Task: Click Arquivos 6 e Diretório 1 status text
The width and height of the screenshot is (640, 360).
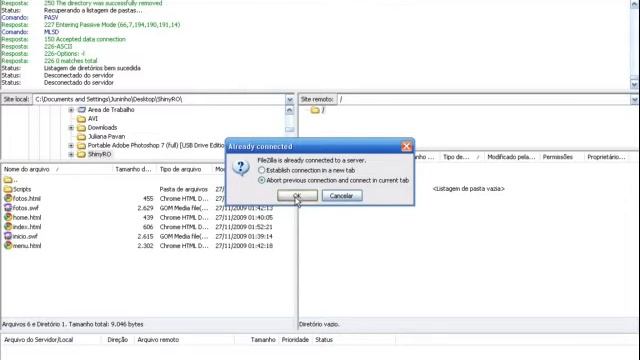Action: coord(73,324)
